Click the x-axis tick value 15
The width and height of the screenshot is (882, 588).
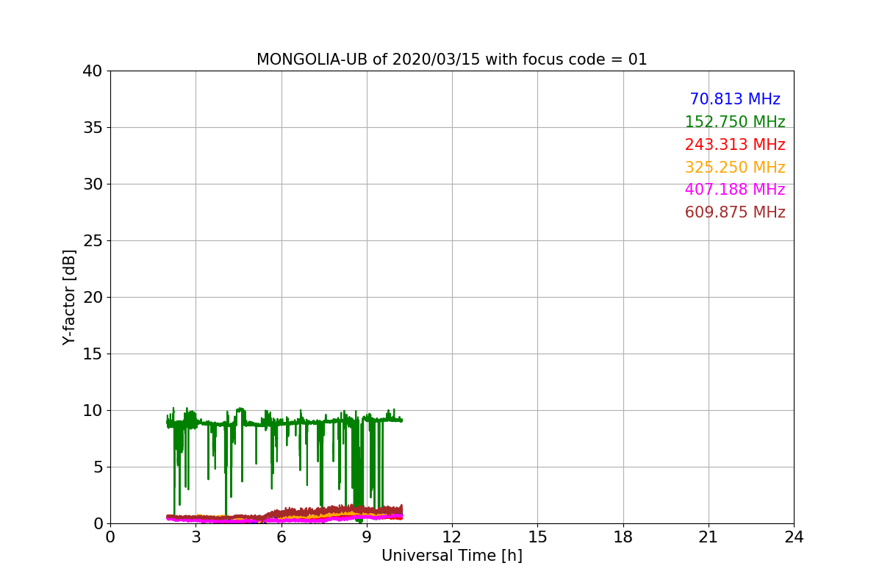pos(537,537)
